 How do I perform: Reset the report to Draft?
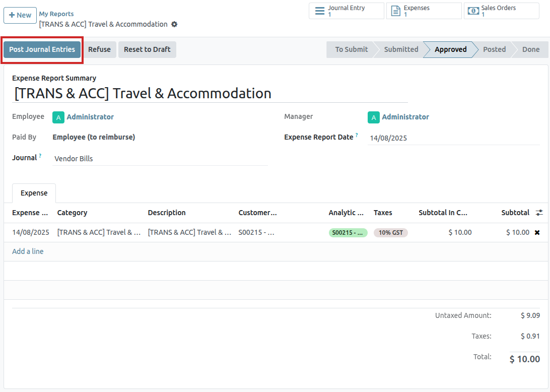pyautogui.click(x=147, y=49)
